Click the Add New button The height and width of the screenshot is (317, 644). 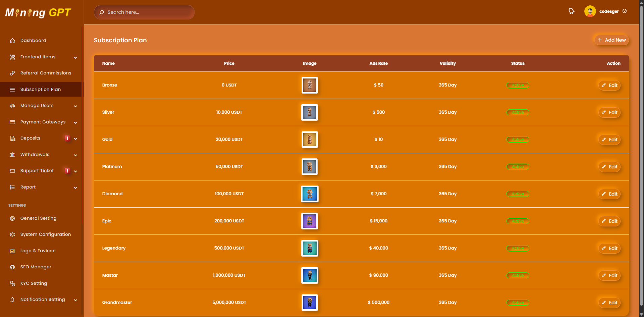pos(611,40)
